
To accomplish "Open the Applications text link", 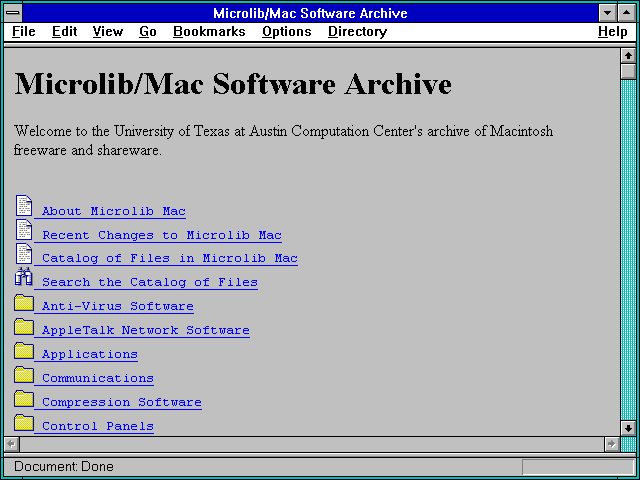I will pos(90,354).
